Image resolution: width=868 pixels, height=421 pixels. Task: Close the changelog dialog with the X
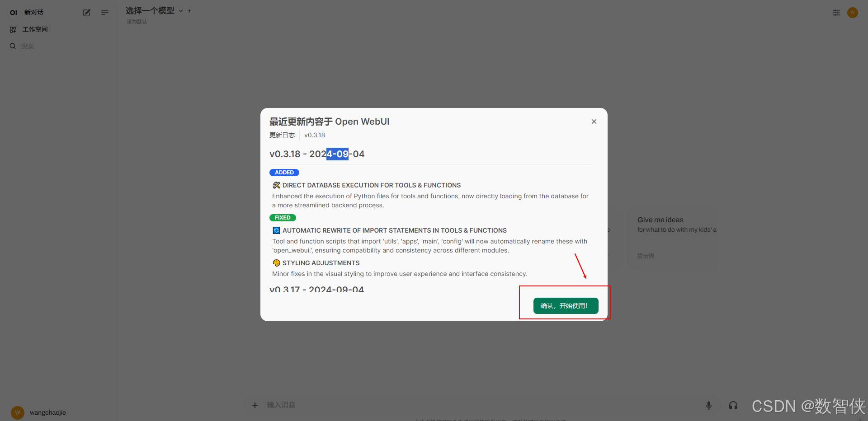pyautogui.click(x=594, y=122)
